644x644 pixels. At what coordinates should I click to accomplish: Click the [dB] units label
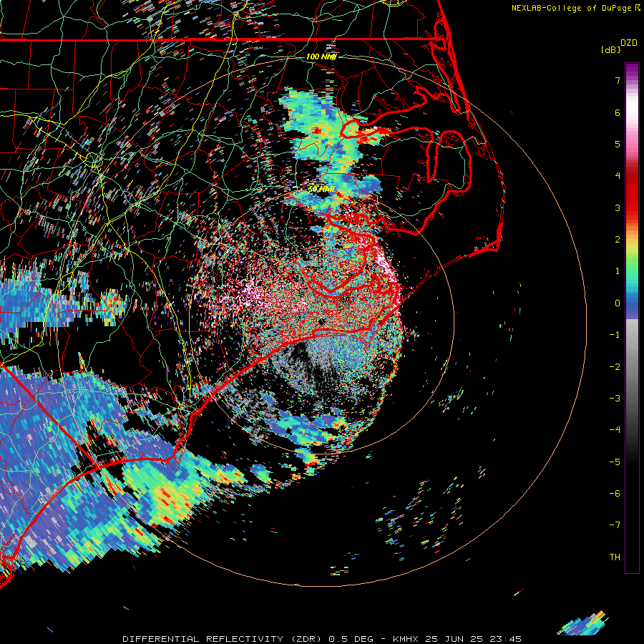coord(610,49)
